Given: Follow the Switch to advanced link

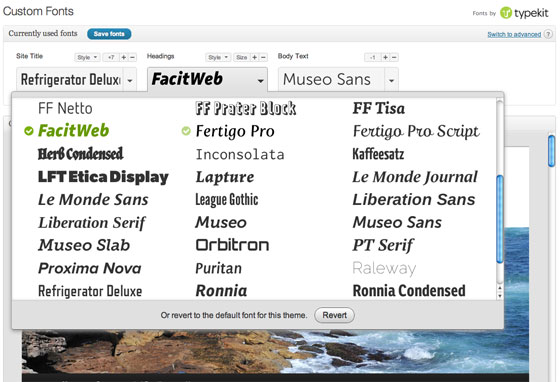Looking at the screenshot, I should click(x=514, y=34).
